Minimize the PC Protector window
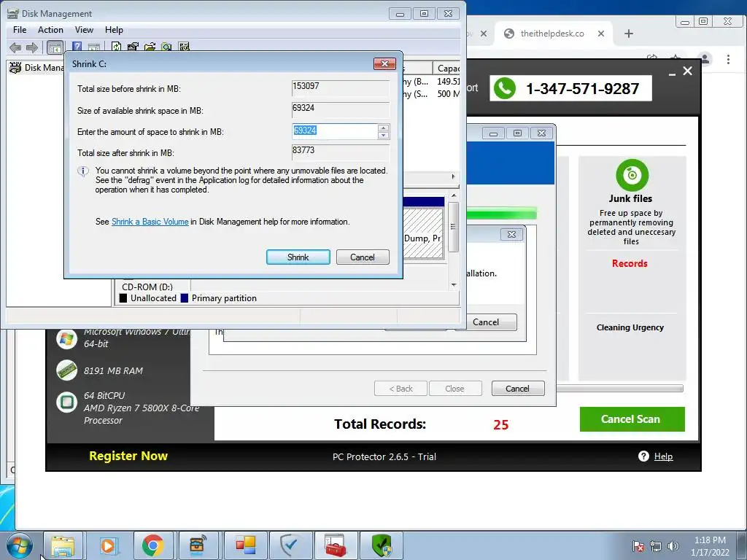Viewport: 747px width, 560px height. pos(672,74)
